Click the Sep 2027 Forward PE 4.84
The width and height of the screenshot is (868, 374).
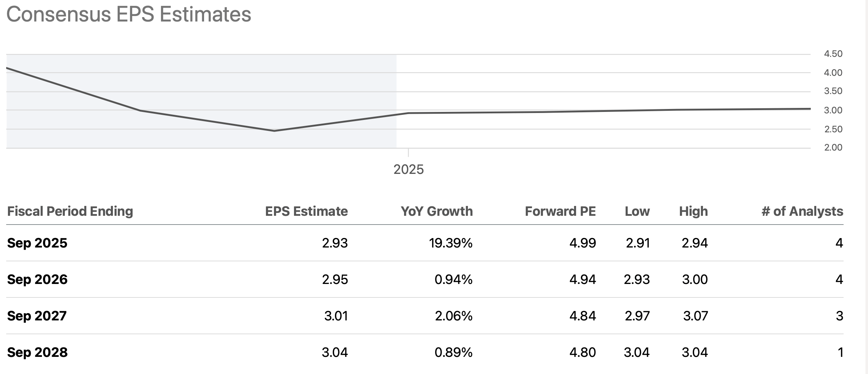582,316
